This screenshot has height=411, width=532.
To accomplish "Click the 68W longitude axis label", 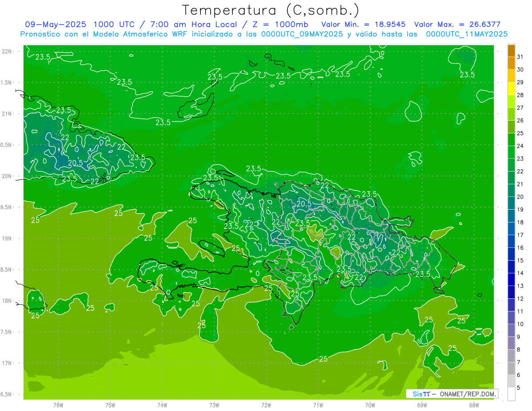I will pos(474,405).
